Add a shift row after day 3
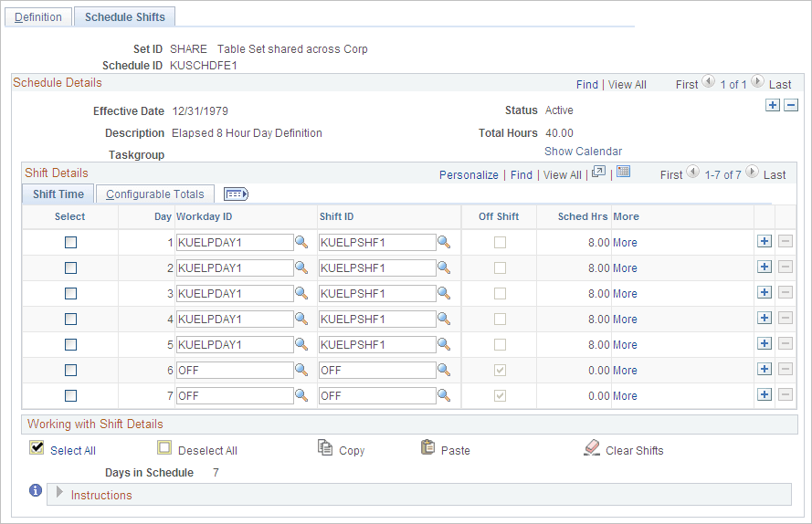The height and width of the screenshot is (524, 812). point(765,292)
